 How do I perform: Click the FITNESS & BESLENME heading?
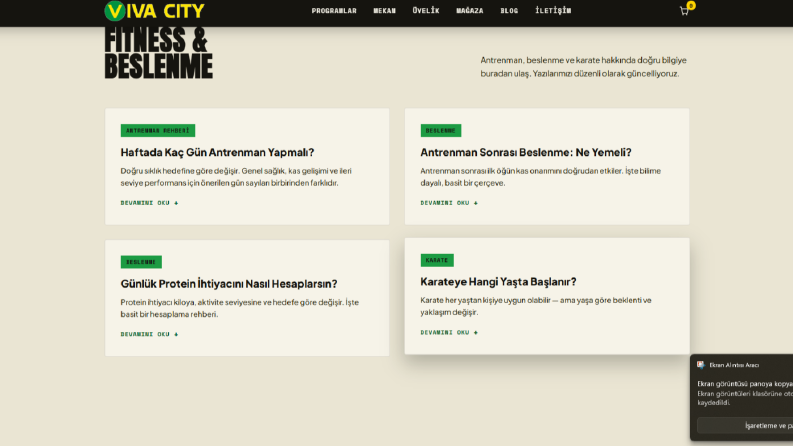tap(158, 53)
